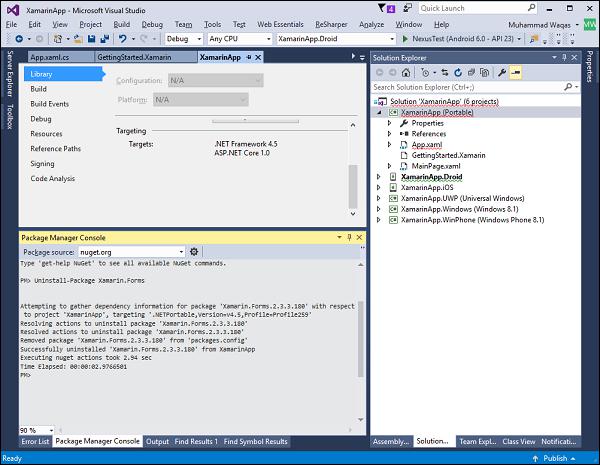Screen dimensions: 600x465
Task: Click the Open File folder icon
Action: (x=78, y=39)
